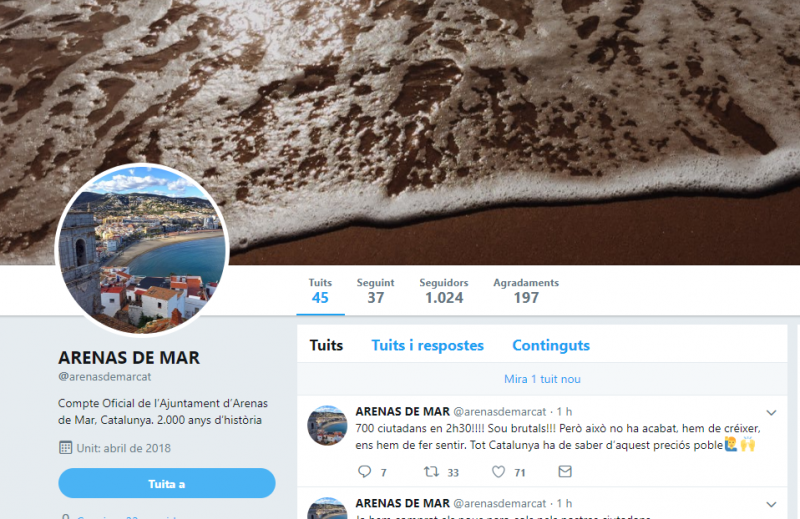This screenshot has width=800, height=519.
Task: Show the Tuits count 45
Action: [x=320, y=291]
